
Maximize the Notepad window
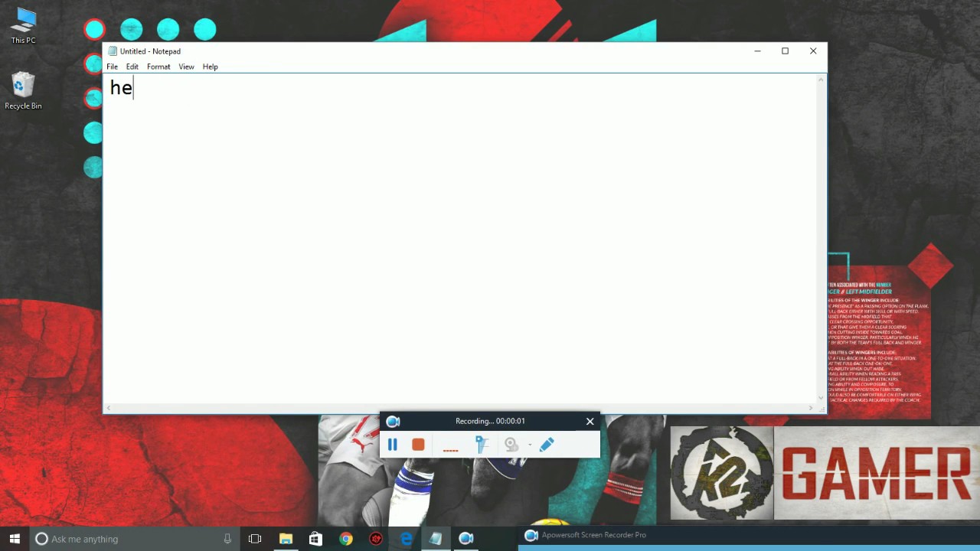pos(785,51)
